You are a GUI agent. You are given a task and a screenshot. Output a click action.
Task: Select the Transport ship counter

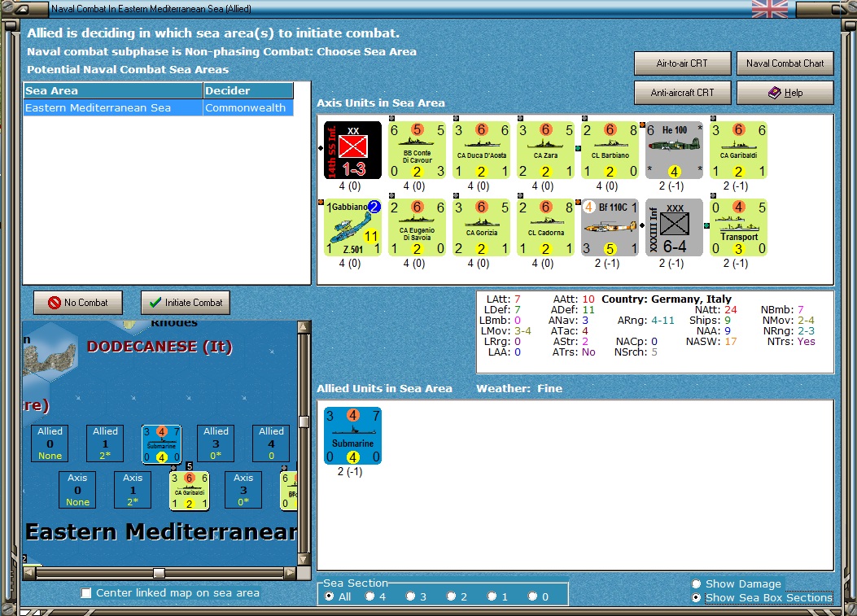(x=739, y=227)
